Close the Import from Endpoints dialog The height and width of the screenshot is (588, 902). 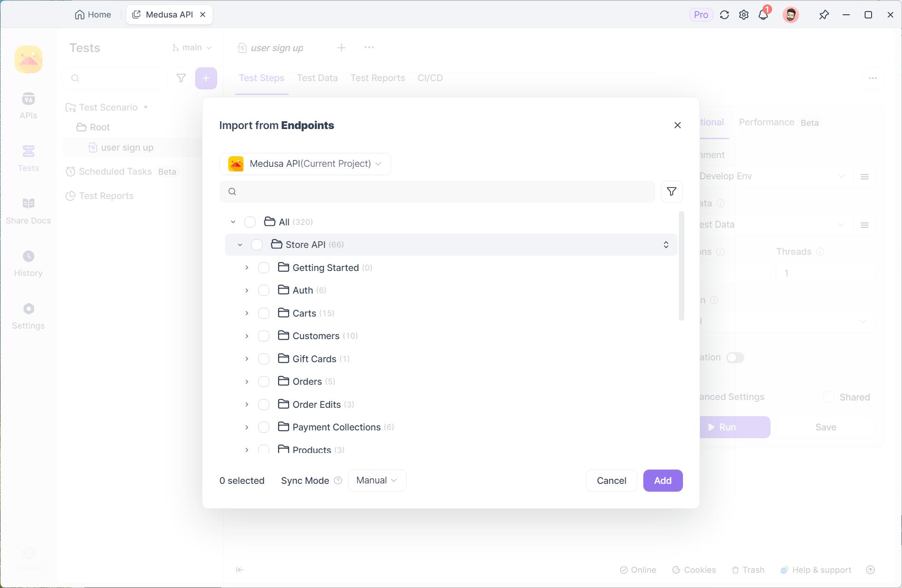point(677,125)
